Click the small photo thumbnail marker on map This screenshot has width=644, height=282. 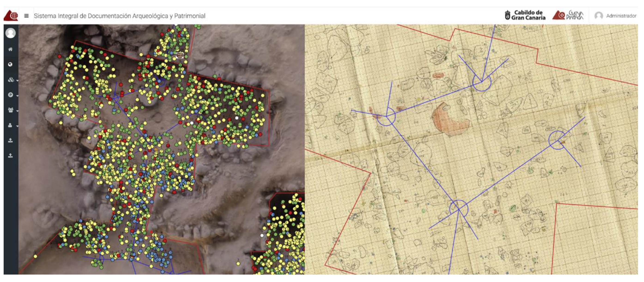179,55
